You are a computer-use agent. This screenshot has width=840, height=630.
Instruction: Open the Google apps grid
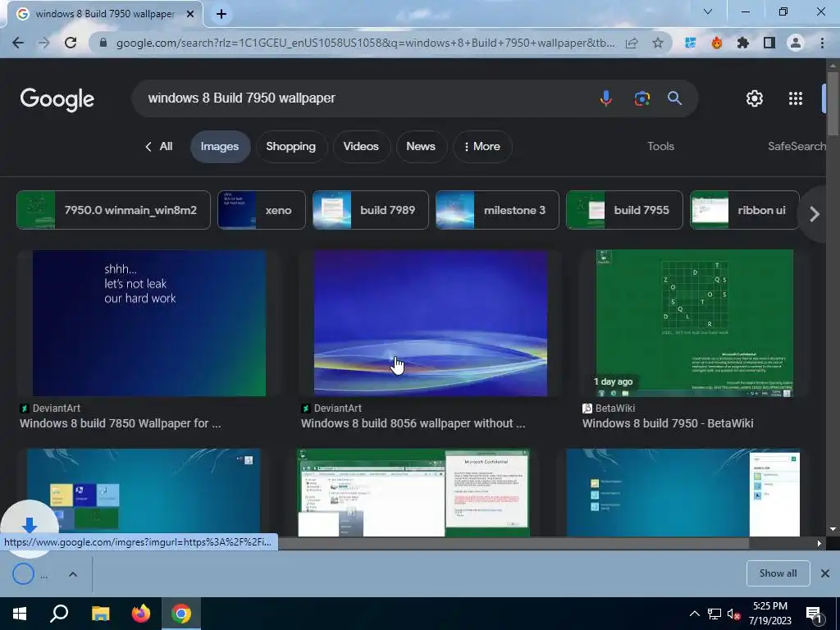tap(796, 98)
